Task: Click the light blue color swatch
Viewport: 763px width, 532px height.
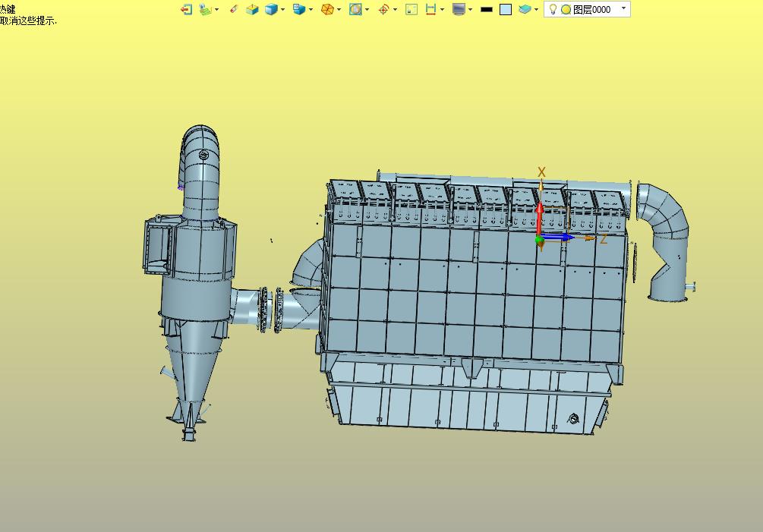Action: 506,10
